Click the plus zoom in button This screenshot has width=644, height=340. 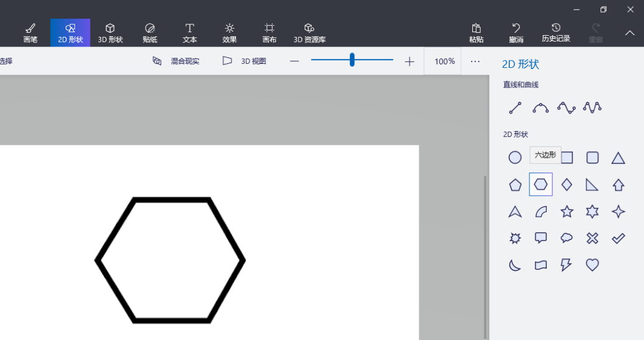coord(409,61)
